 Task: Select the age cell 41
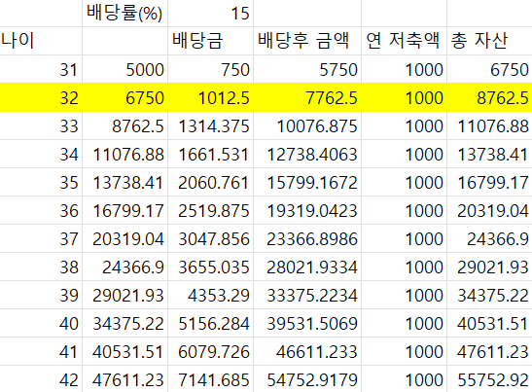41,351
